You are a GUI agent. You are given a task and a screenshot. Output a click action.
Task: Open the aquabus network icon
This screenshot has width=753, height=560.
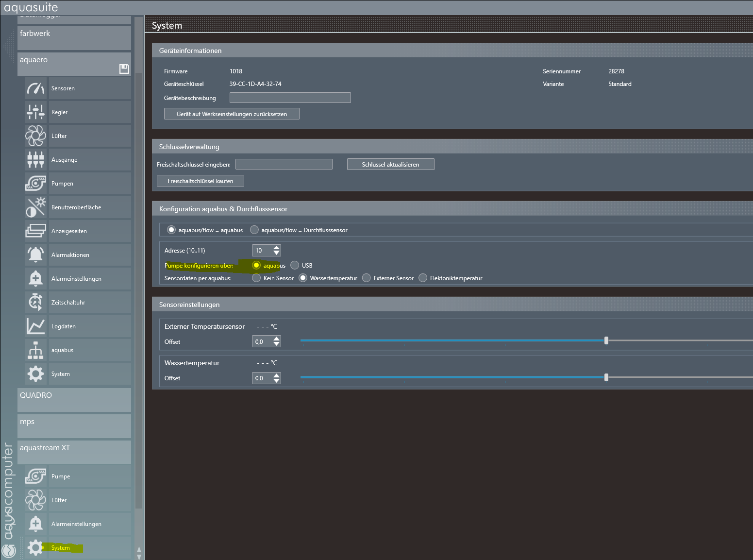click(35, 350)
